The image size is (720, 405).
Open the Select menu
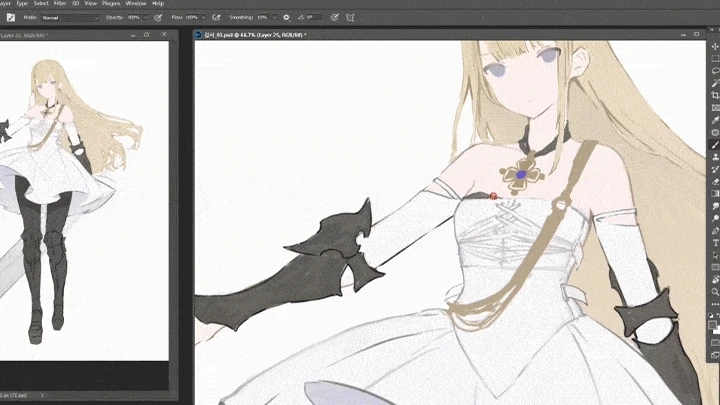[x=41, y=3]
